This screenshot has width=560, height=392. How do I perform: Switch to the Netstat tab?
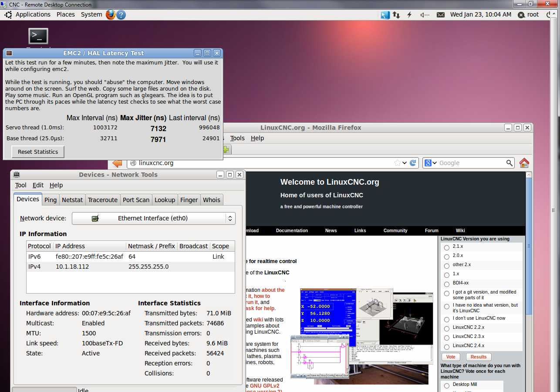[72, 200]
